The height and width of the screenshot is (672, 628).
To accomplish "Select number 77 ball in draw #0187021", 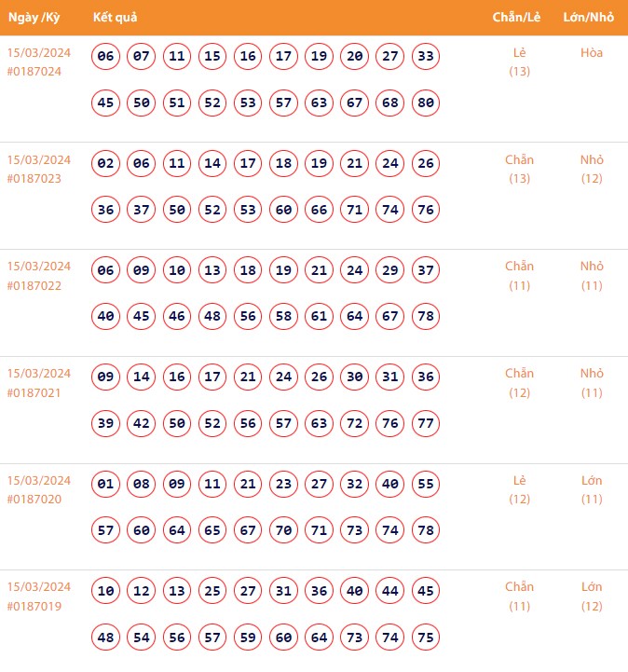I will coord(426,423).
